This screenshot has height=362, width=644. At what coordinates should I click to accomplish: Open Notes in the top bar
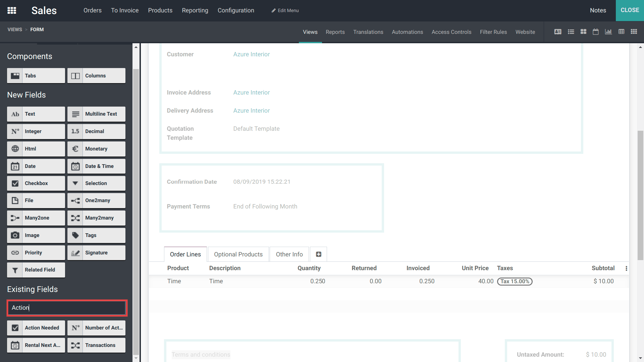[598, 10]
